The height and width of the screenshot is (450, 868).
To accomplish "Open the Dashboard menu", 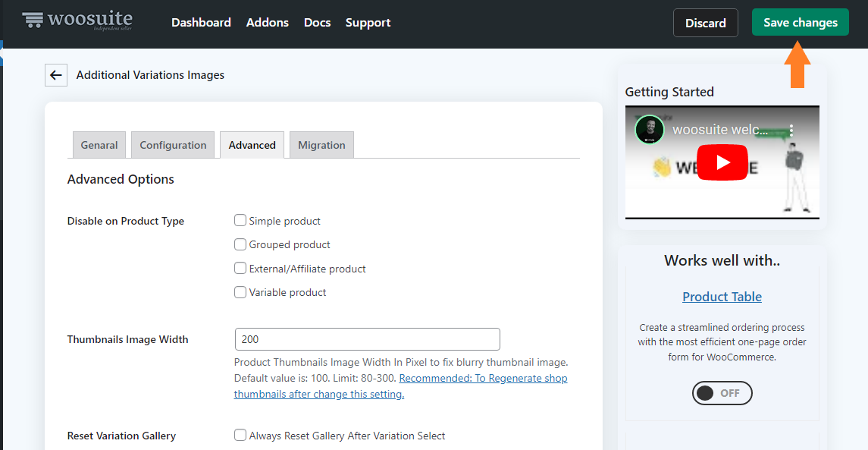I will click(201, 23).
